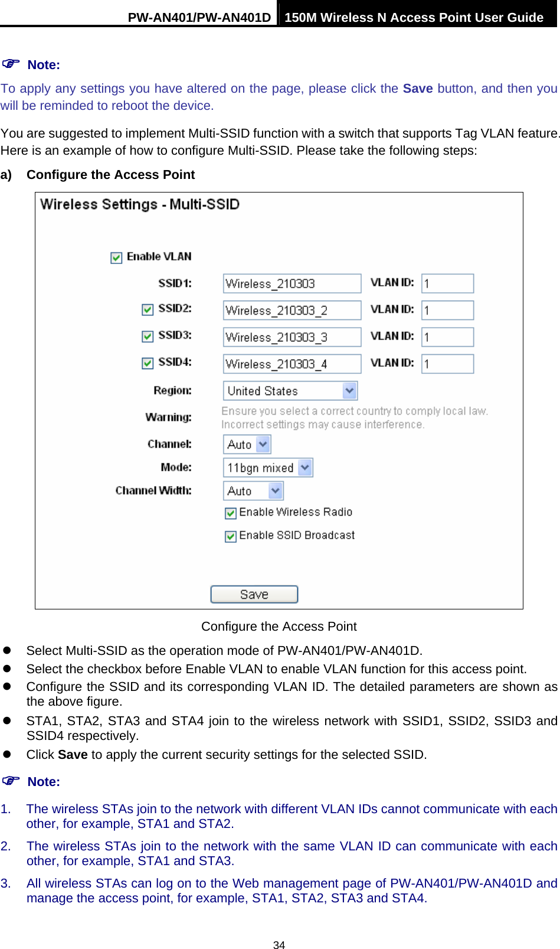
Task: Open the Mode dropdown showing 11bgn mixed
Action: (268, 468)
